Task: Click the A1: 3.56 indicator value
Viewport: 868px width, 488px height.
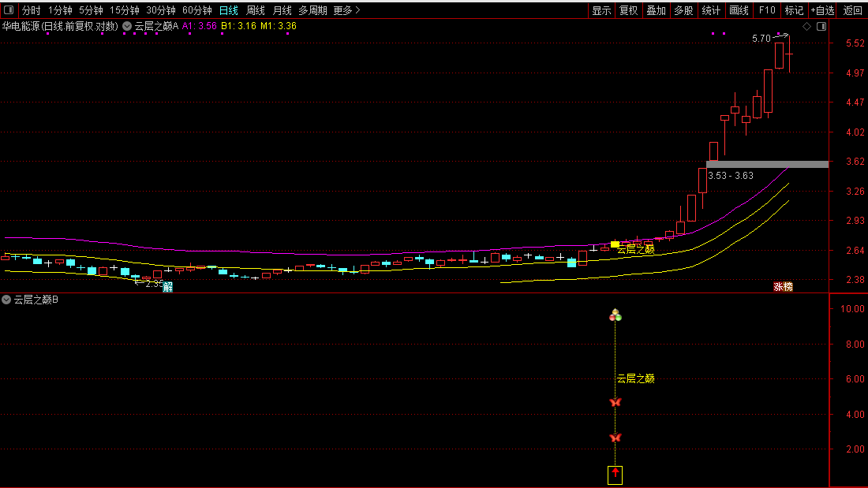Action: point(200,26)
